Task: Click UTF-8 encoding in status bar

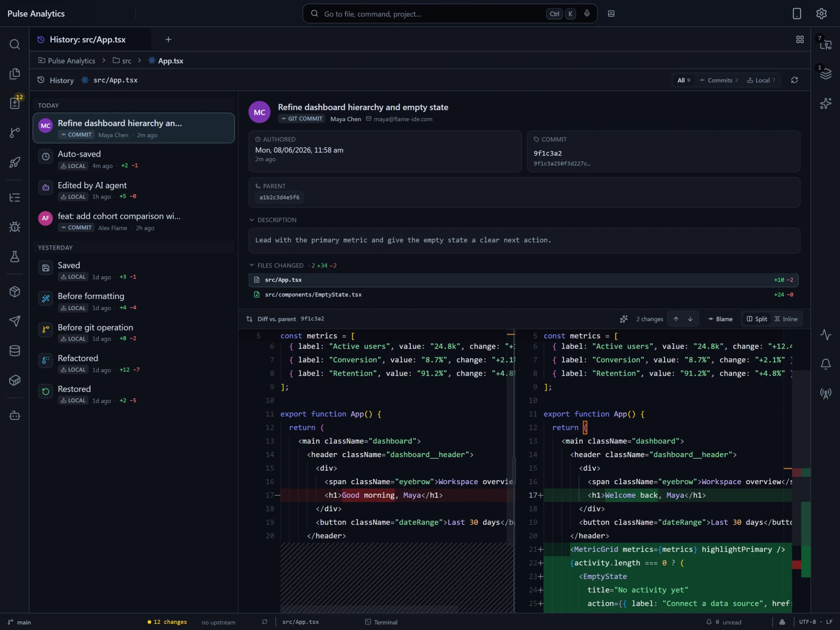Action: 807,622
